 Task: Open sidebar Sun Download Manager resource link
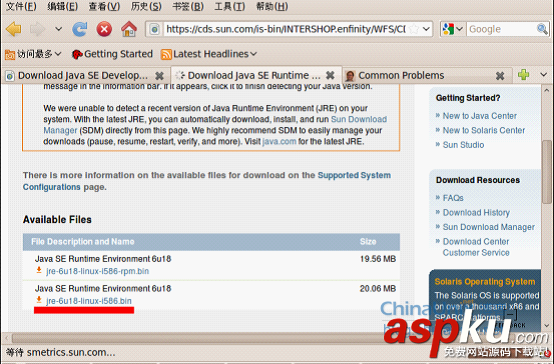tap(489, 227)
